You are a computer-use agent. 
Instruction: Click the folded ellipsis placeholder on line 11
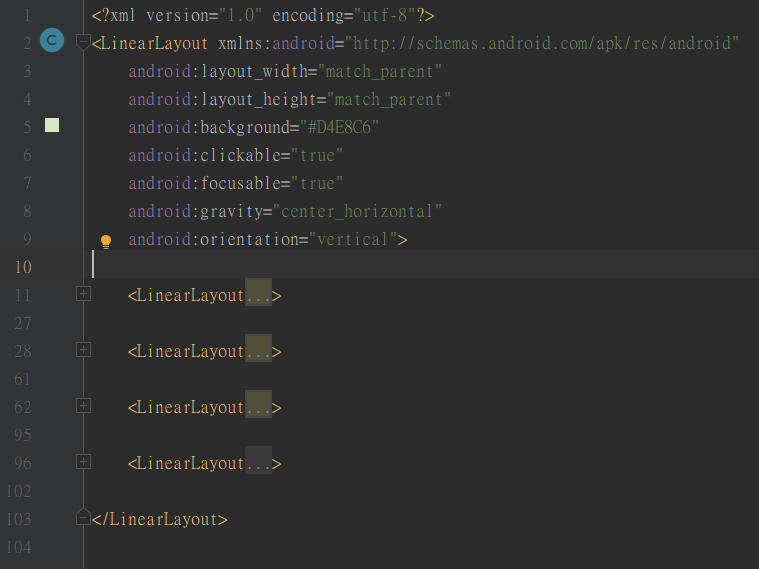tap(258, 292)
